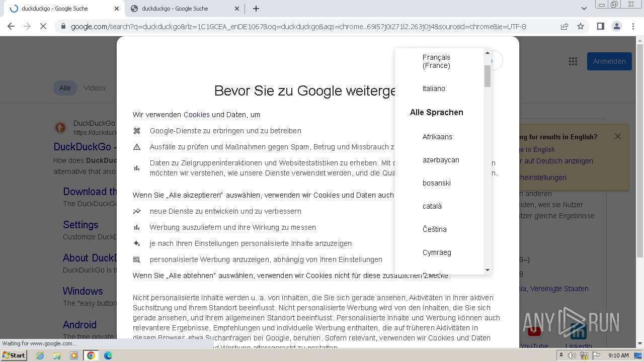
Task: Open the Android sitelink result
Action: [x=79, y=325]
